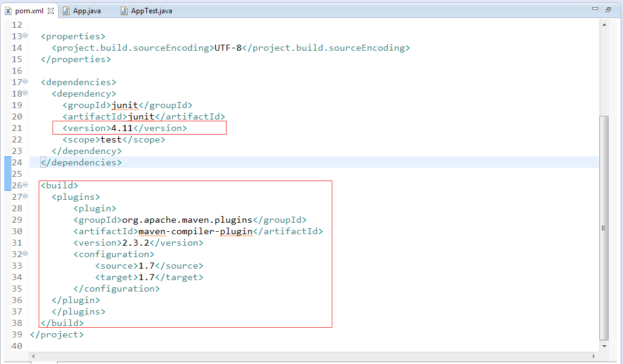623x364 pixels.
Task: Click the opening <plugin> tag on line 28
Action: click(x=95, y=208)
